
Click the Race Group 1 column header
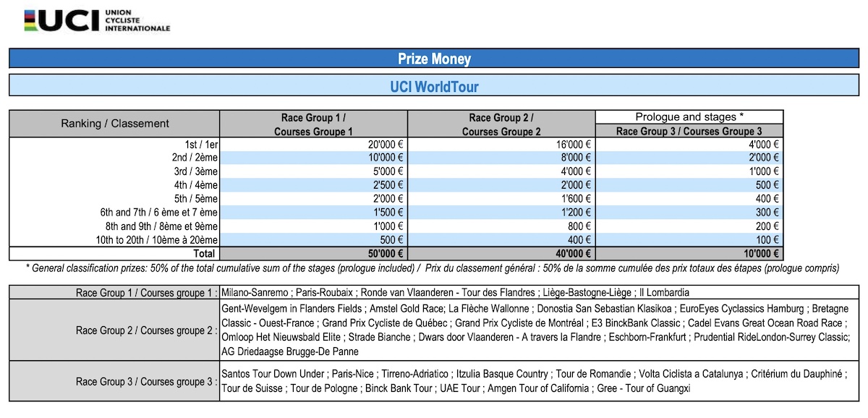pyautogui.click(x=315, y=123)
